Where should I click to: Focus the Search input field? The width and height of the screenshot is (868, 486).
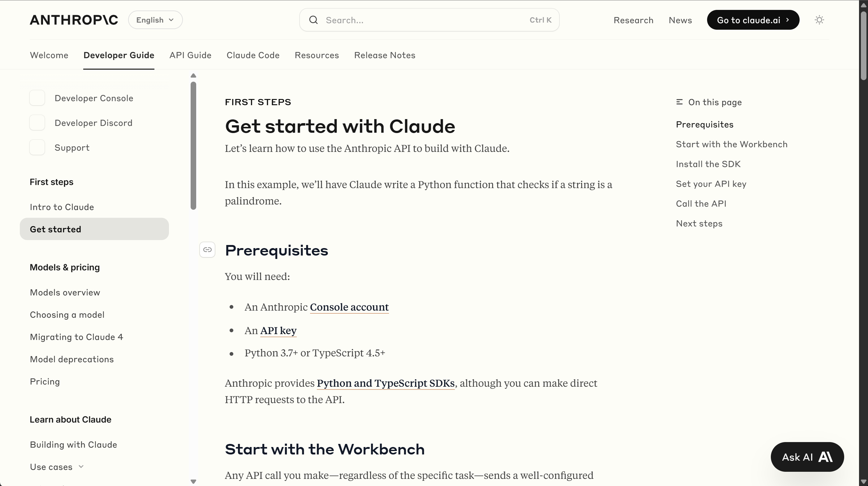429,20
